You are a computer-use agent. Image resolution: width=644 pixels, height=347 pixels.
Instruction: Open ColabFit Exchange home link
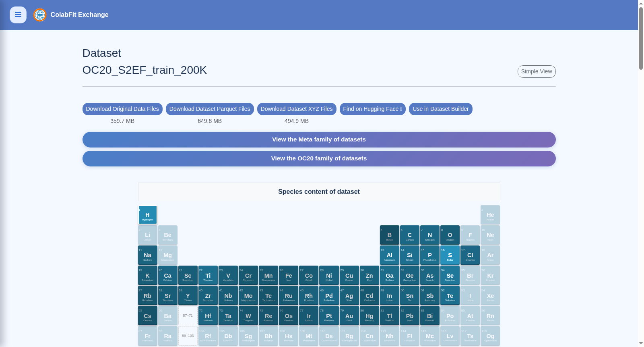click(x=79, y=15)
